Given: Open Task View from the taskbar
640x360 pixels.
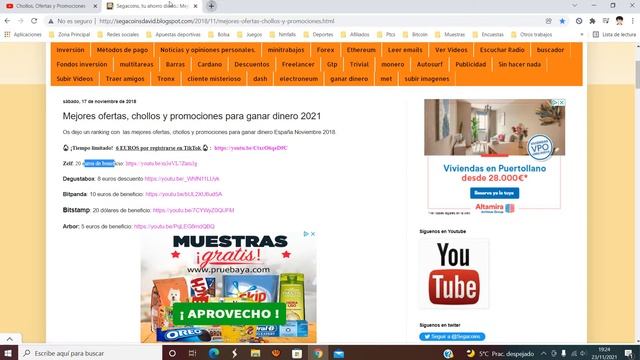Looking at the screenshot, I should coord(192,353).
